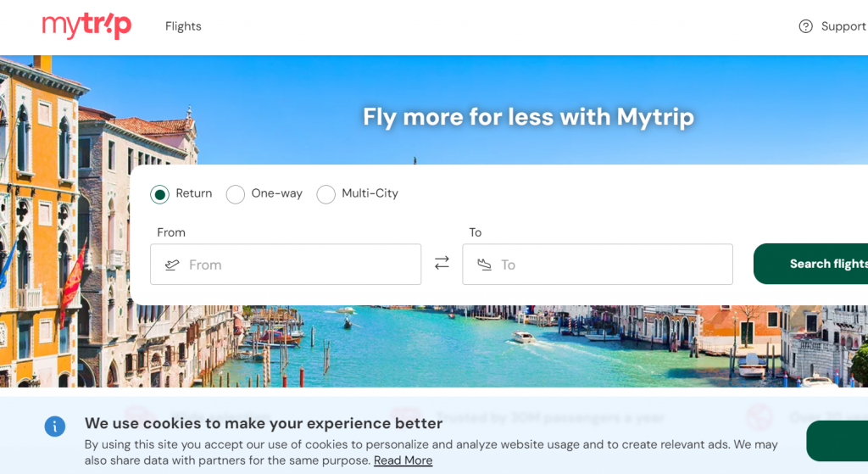Click the 'We use cookies' banner heading
The image size is (868, 474).
[264, 423]
